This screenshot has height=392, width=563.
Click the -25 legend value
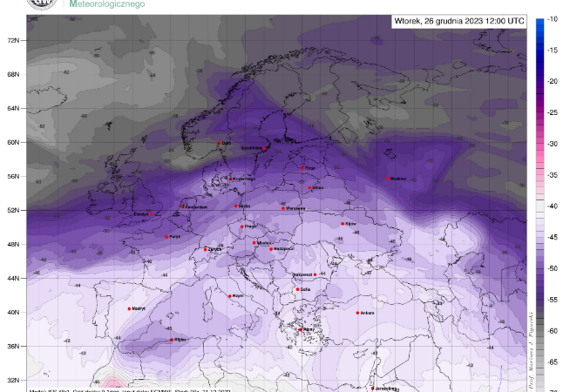tap(553, 112)
